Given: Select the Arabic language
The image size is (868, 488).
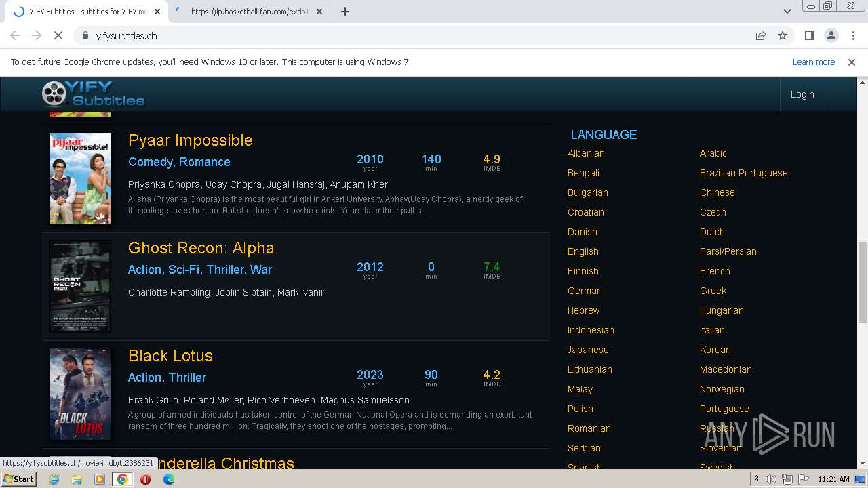Looking at the screenshot, I should tap(713, 153).
